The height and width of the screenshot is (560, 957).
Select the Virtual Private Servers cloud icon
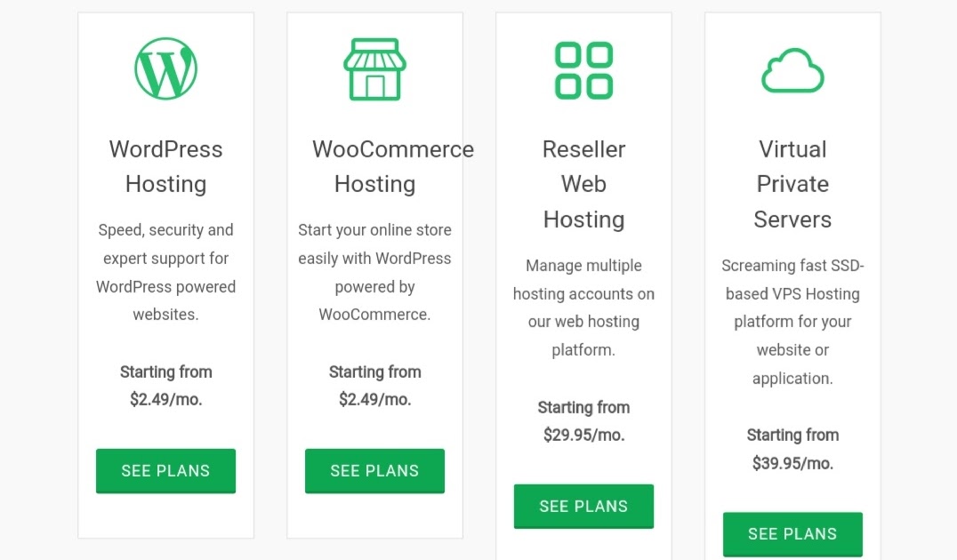792,68
